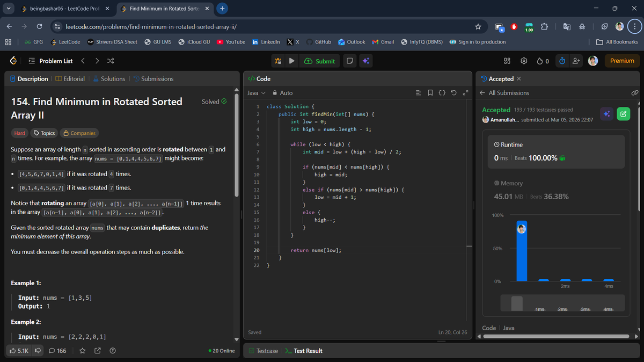Expand the Topics tag

click(44, 133)
